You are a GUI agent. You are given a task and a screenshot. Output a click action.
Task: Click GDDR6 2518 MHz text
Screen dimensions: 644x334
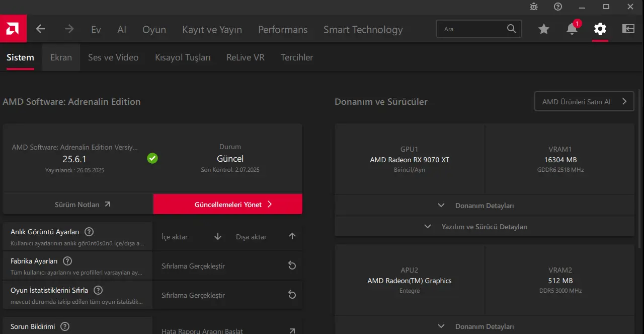560,170
